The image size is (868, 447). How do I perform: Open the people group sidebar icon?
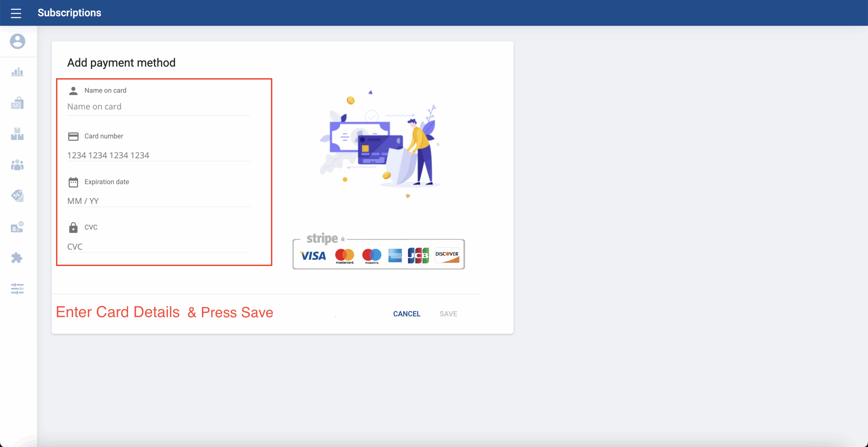[17, 165]
